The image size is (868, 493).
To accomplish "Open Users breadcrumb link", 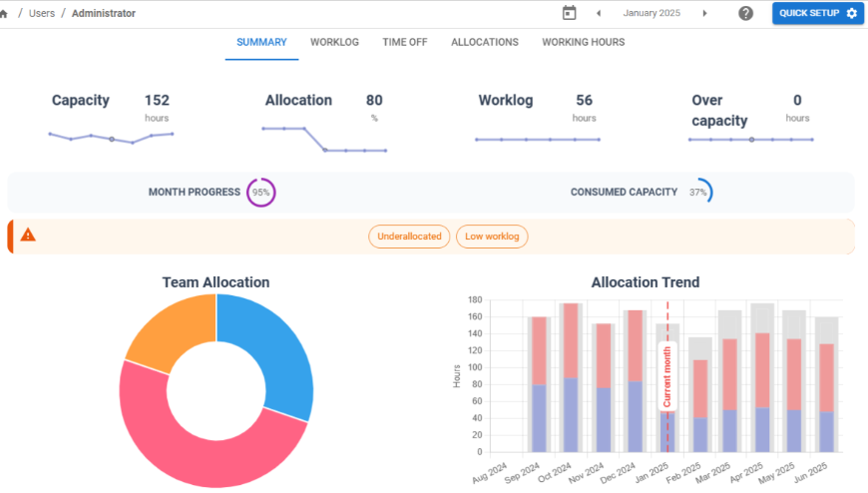I will pos(42,13).
